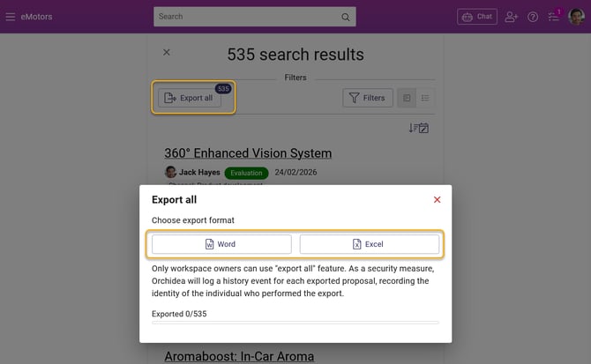Open the Chat panel
Viewport: 591px width, 364px height.
coord(476,17)
